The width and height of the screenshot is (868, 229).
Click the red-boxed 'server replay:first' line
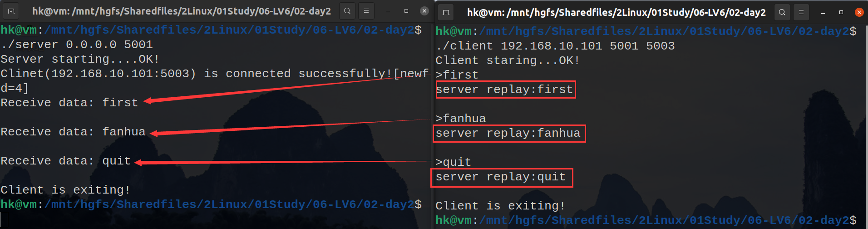click(x=504, y=90)
